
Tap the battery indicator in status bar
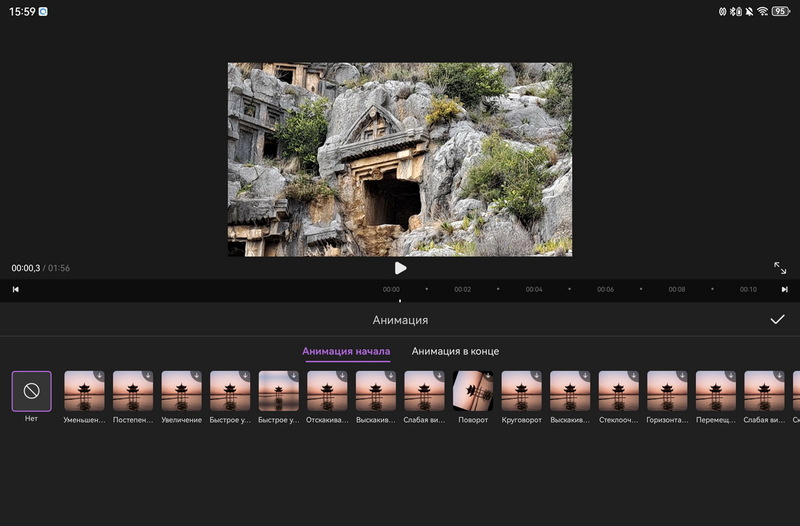[780, 11]
